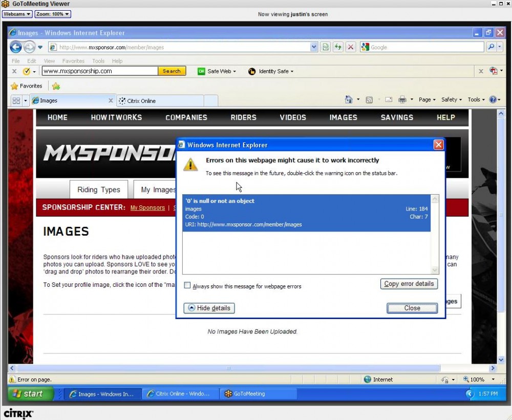Go to RIDERS in site navigation
Image resolution: width=512 pixels, height=420 pixels.
coord(244,118)
